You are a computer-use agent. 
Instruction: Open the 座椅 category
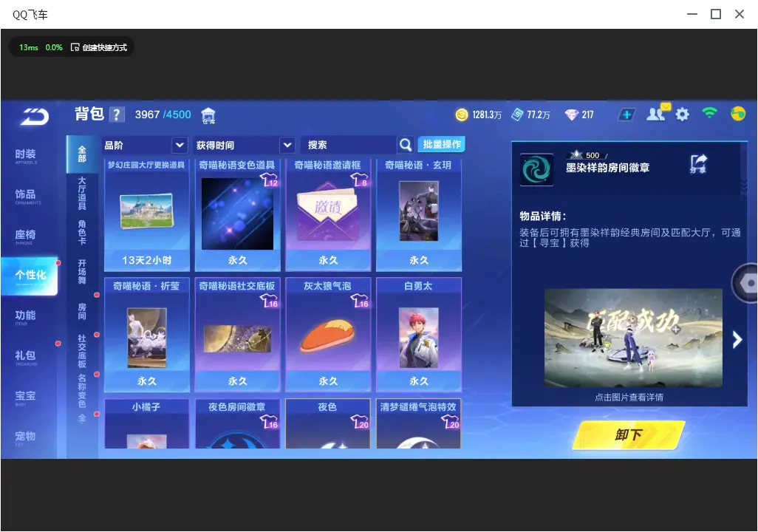[26, 236]
